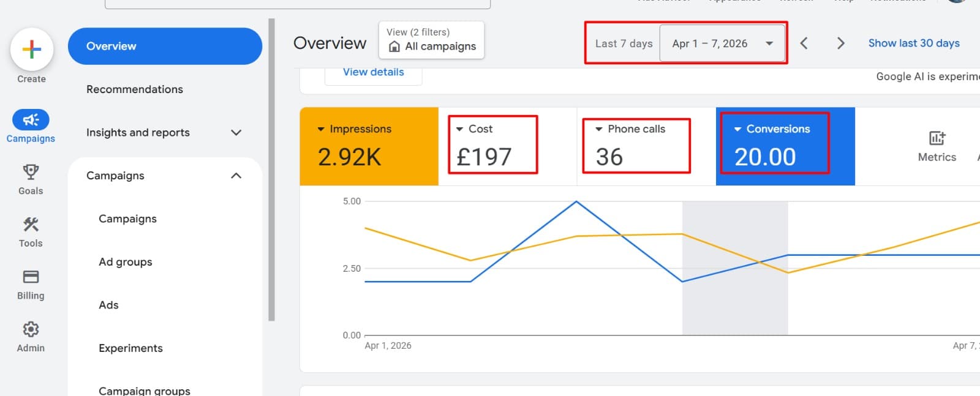Click the Create plus icon

point(32,49)
